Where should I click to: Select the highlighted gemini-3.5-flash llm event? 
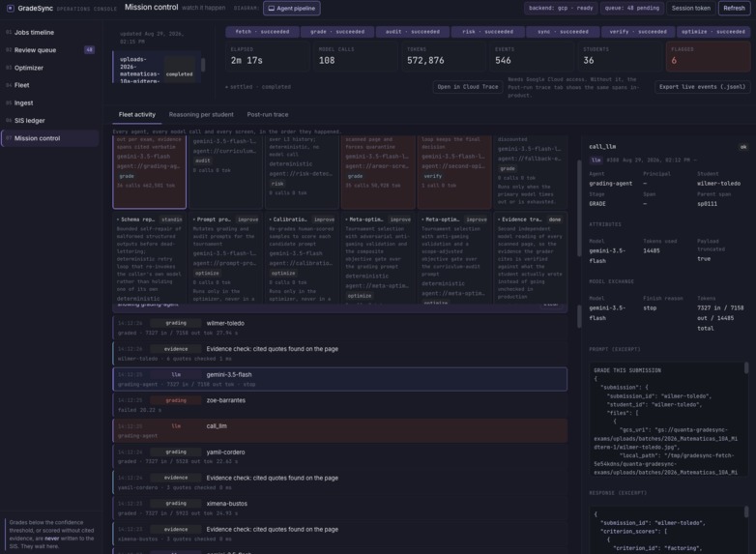(x=340, y=379)
